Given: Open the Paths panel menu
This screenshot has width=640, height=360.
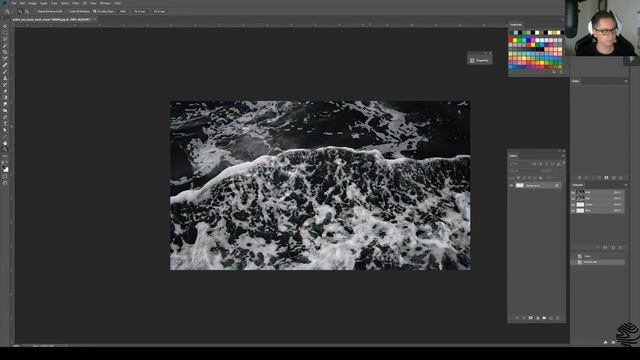Looking at the screenshot, I should [626, 81].
